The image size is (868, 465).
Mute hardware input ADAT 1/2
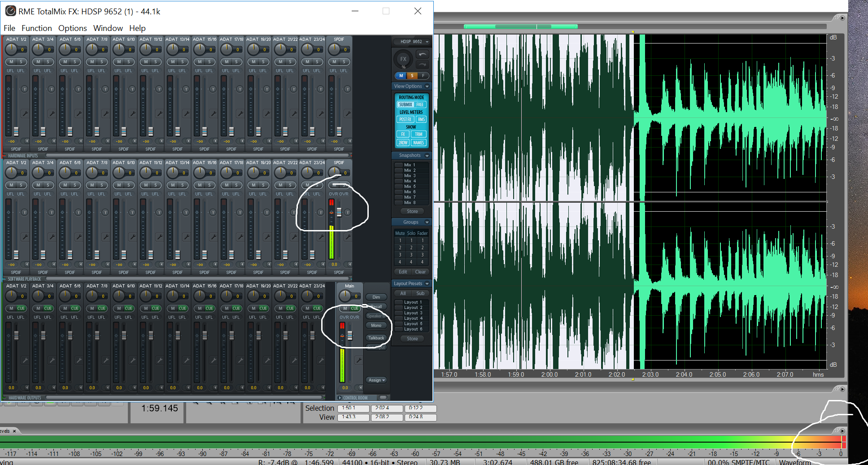(x=11, y=62)
